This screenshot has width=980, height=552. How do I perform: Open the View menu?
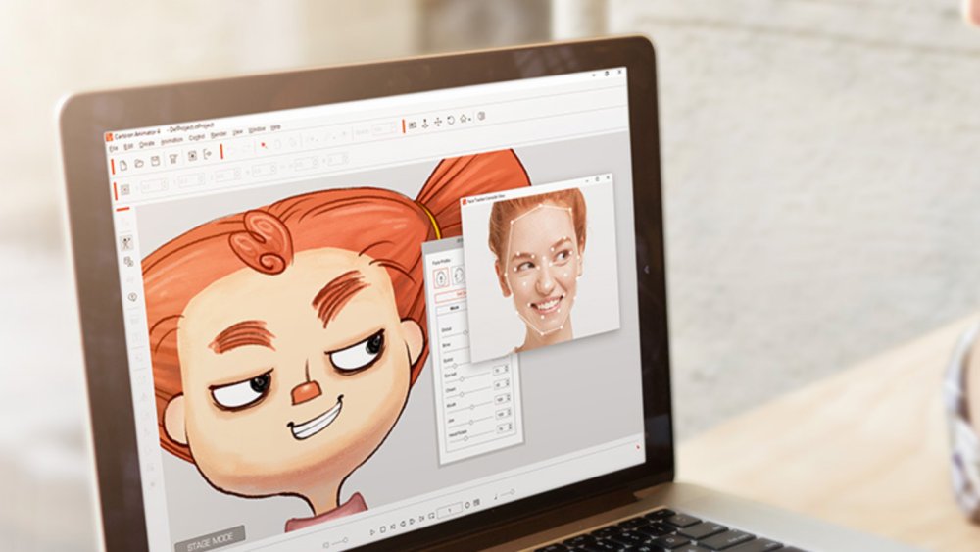[x=237, y=132]
